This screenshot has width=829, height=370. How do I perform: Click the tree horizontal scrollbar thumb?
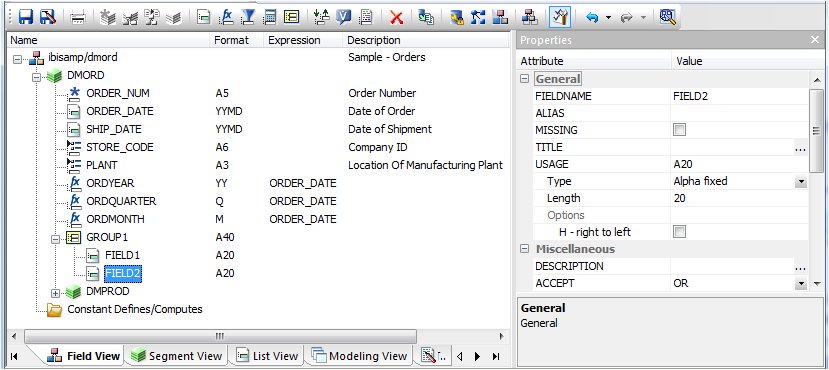point(220,336)
